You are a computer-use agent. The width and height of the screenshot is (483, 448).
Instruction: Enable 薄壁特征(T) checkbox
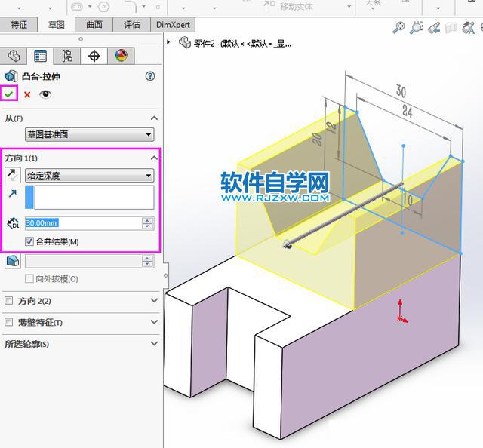tap(9, 322)
